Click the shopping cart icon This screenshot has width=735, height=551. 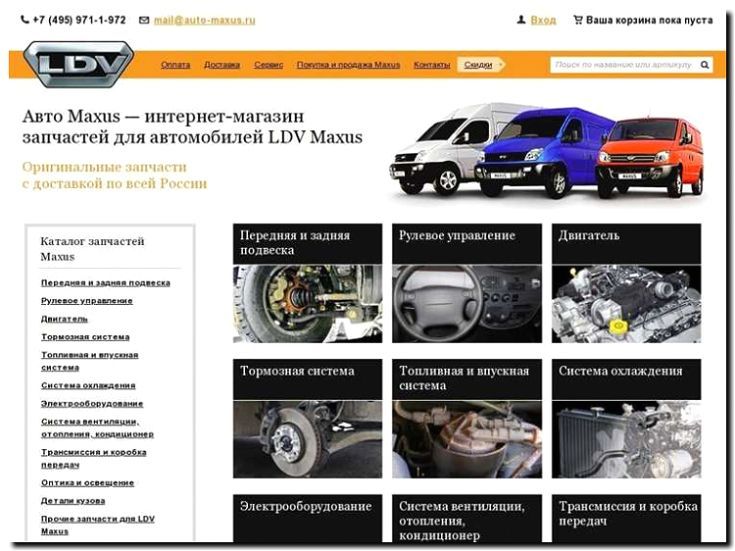click(578, 20)
